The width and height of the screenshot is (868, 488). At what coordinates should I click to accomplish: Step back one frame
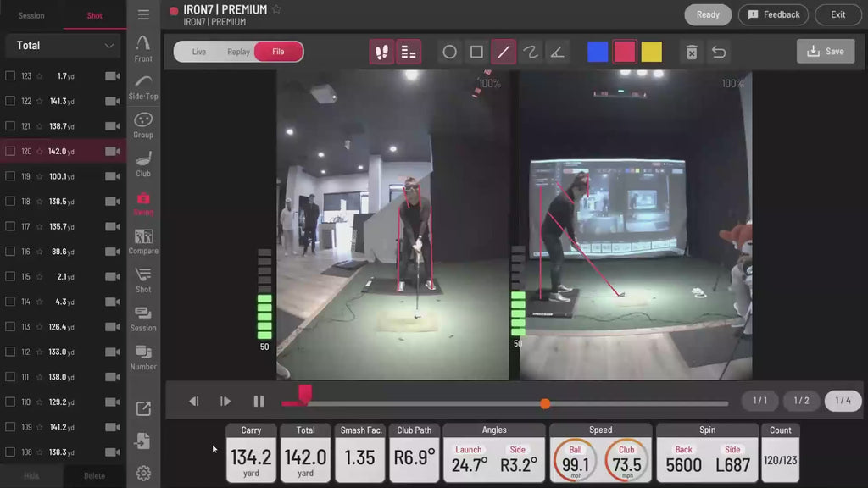[194, 401]
